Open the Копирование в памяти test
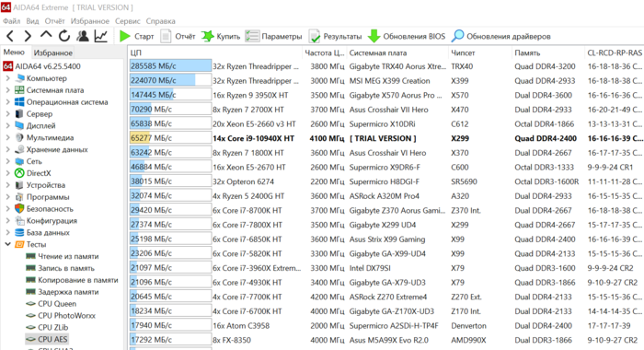644x350 pixels. 72,280
